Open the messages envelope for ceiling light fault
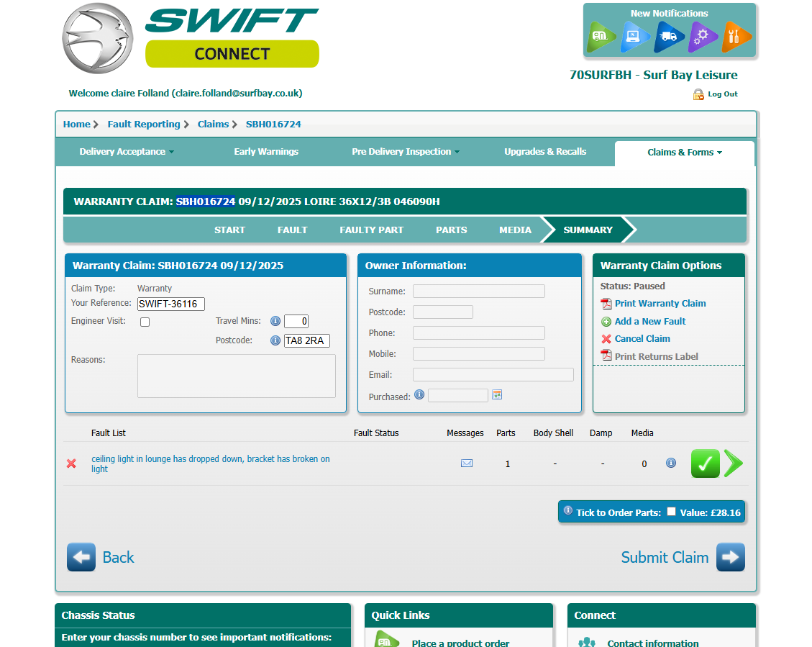Image resolution: width=812 pixels, height=647 pixels. pyautogui.click(x=467, y=463)
